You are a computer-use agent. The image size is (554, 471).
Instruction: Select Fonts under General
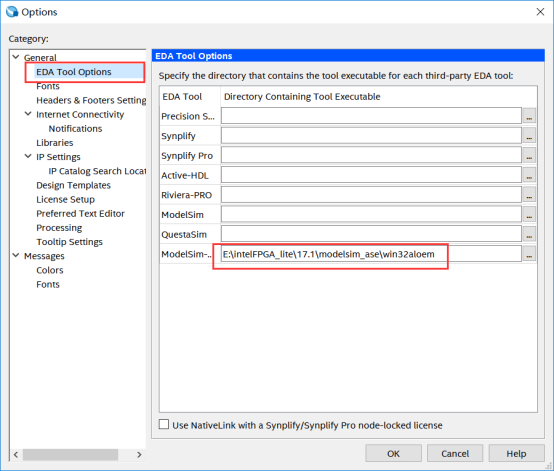pos(48,86)
